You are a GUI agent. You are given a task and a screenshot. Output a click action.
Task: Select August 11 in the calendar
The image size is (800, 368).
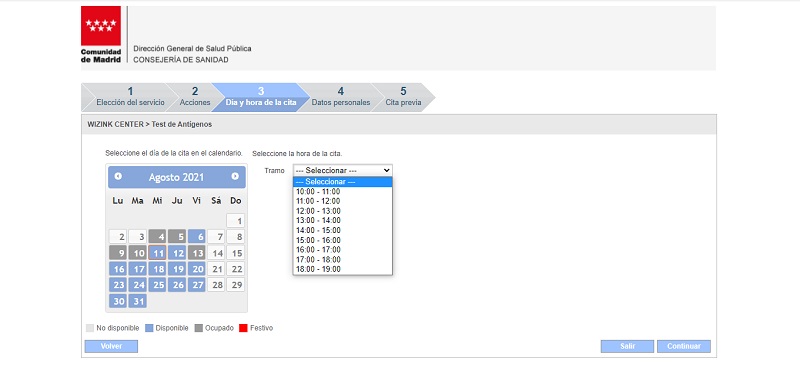tap(157, 253)
